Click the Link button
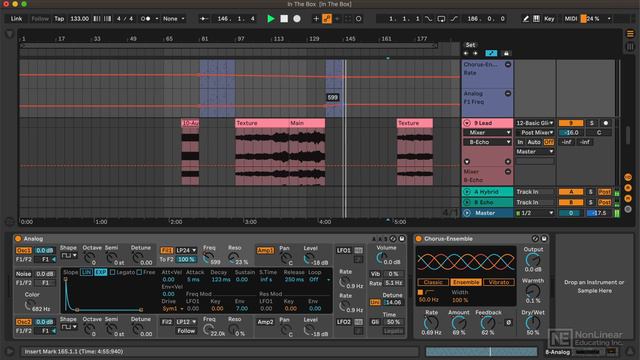 [x=16, y=19]
